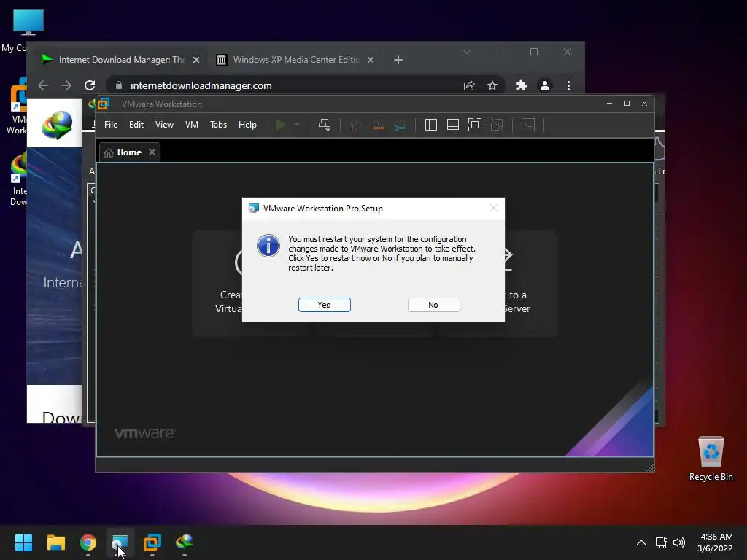The width and height of the screenshot is (747, 560).
Task: Open the Tabs menu in VMware Workstation
Action: [x=218, y=125]
